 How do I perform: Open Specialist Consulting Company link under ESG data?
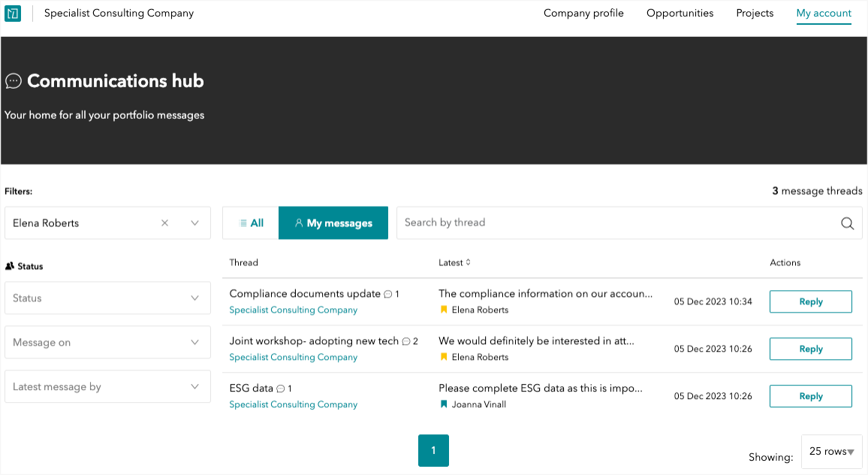(294, 404)
